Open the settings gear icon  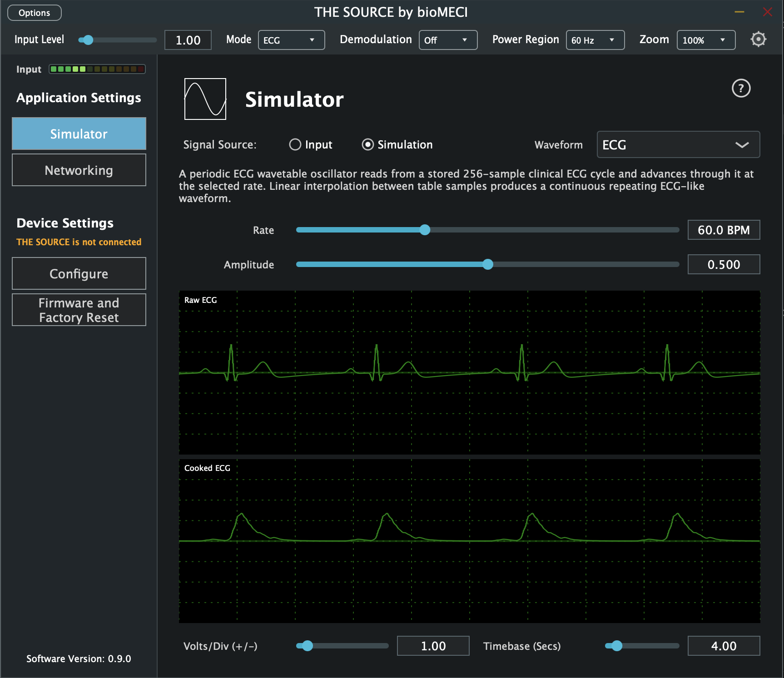pyautogui.click(x=758, y=40)
